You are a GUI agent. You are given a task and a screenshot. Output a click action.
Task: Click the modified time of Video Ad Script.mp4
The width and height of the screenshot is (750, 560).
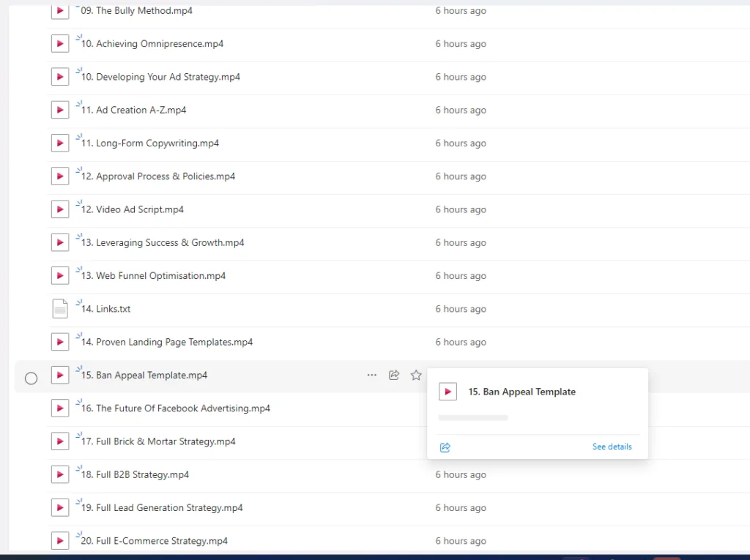pos(461,209)
